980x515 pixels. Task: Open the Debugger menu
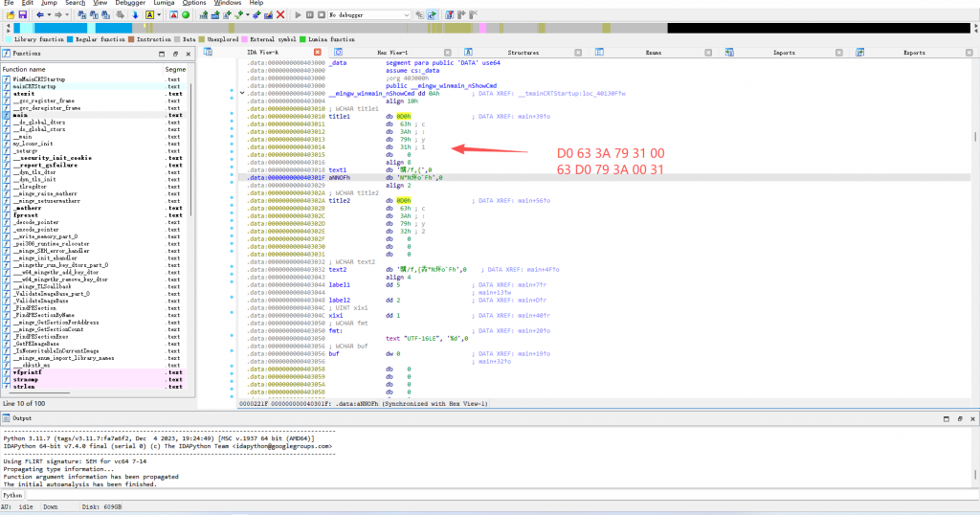click(129, 3)
